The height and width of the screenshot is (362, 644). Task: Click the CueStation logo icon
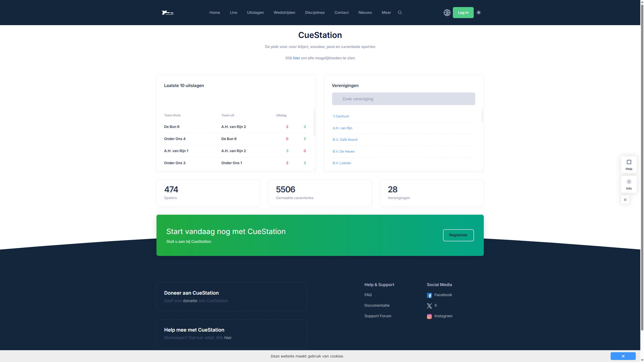tap(168, 13)
